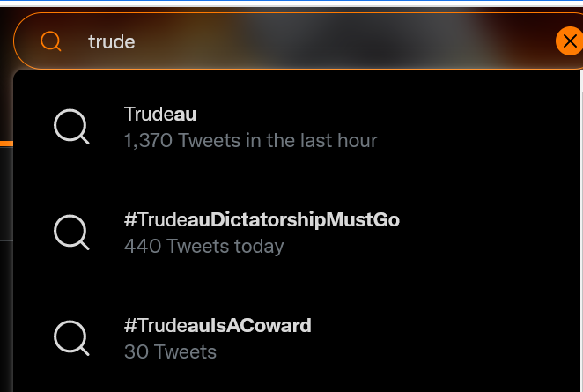Click the magnifier icon beside Trudeau

click(71, 127)
